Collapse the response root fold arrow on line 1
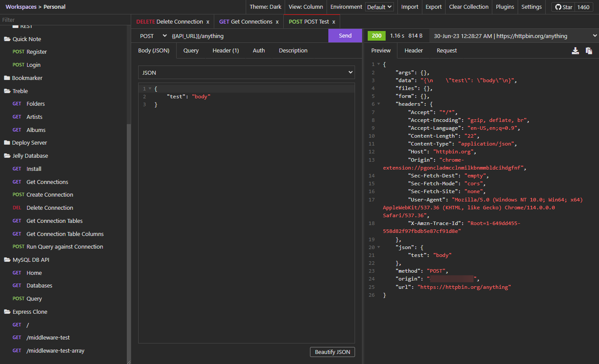The image size is (599, 364). click(379, 64)
